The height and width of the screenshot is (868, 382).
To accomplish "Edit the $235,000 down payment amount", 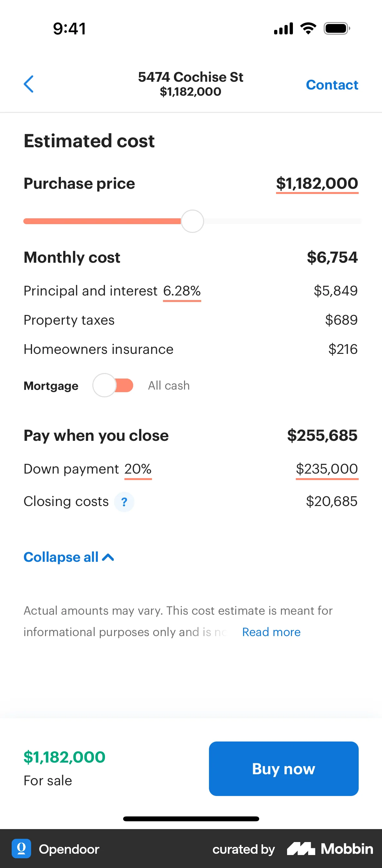I will pos(327,469).
